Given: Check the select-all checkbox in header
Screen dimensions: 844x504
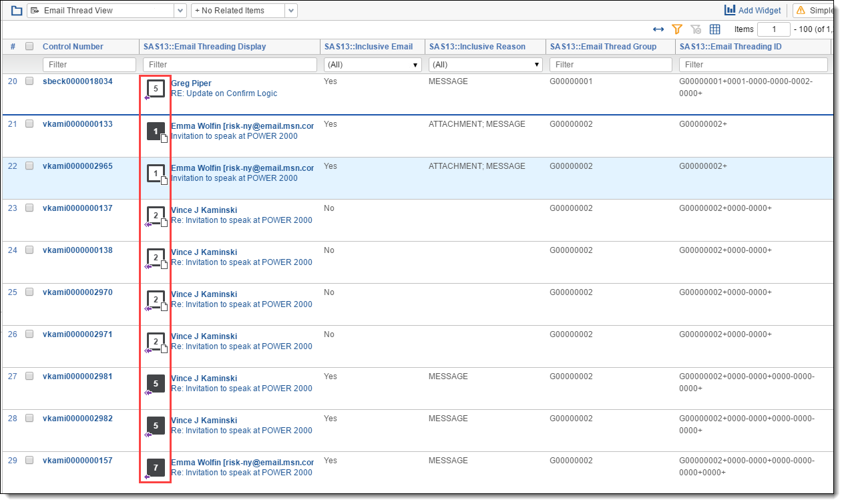Looking at the screenshot, I should [x=29, y=47].
